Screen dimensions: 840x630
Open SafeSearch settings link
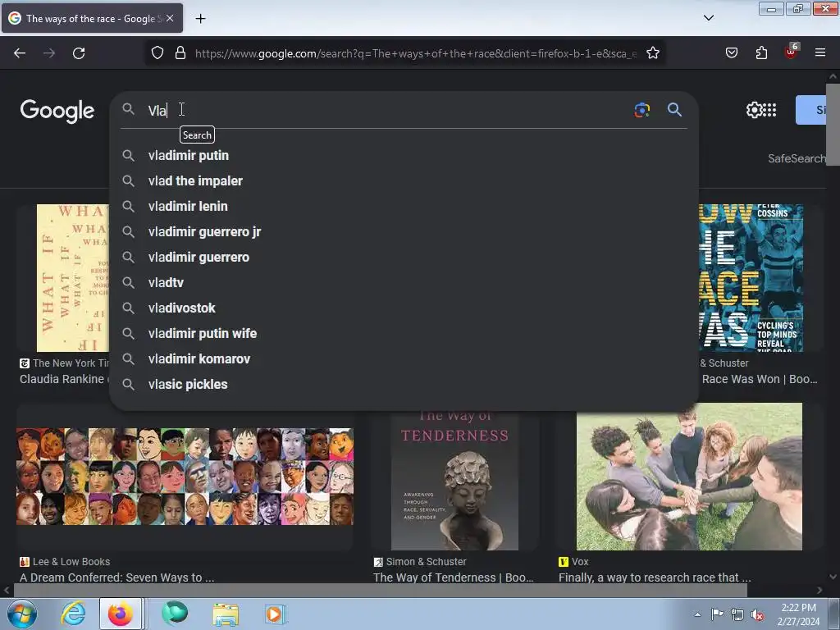click(x=797, y=158)
